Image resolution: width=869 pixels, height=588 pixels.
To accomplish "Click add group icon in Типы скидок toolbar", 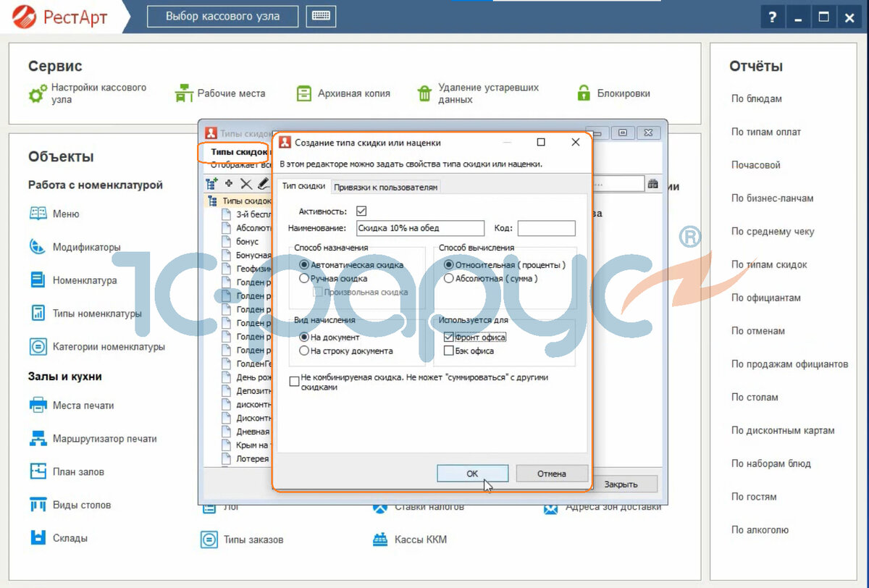I will (x=211, y=184).
